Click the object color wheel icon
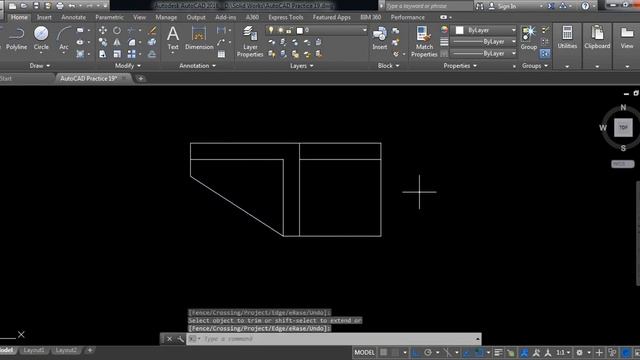The width and height of the screenshot is (640, 360). click(x=444, y=29)
